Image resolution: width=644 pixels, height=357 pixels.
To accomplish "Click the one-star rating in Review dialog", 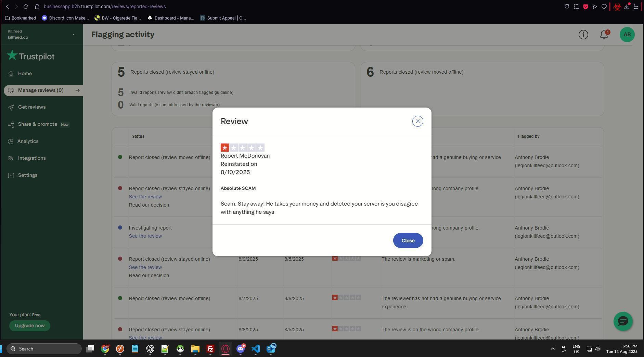I will pyautogui.click(x=243, y=148).
